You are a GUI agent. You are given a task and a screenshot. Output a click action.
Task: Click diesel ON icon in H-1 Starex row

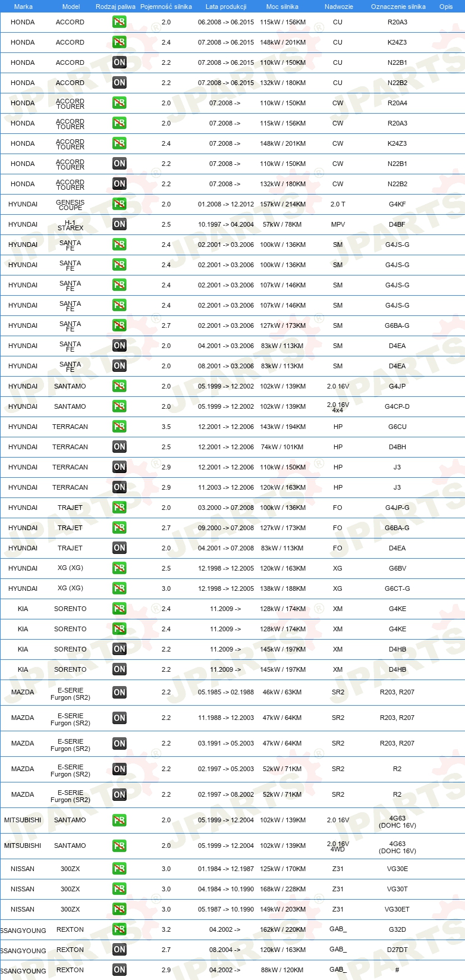[119, 224]
